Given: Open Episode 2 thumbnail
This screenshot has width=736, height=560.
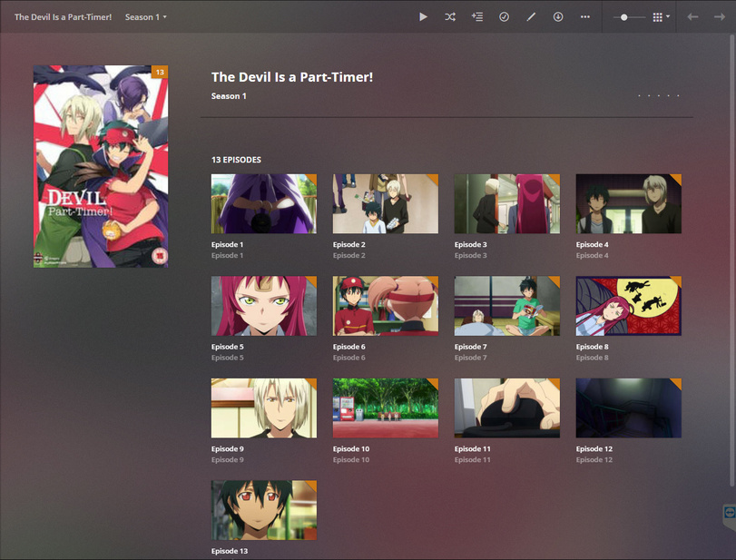Looking at the screenshot, I should pyautogui.click(x=386, y=203).
